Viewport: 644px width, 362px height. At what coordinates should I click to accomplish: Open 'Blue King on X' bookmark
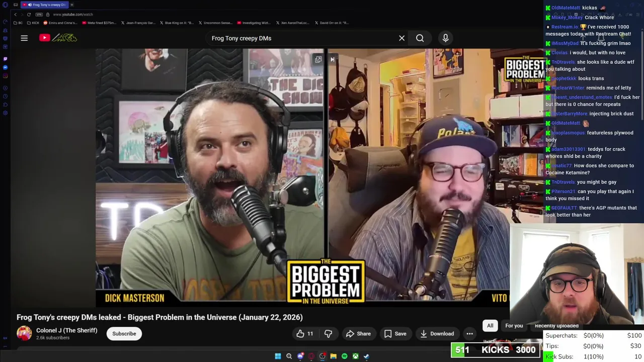pos(177,23)
